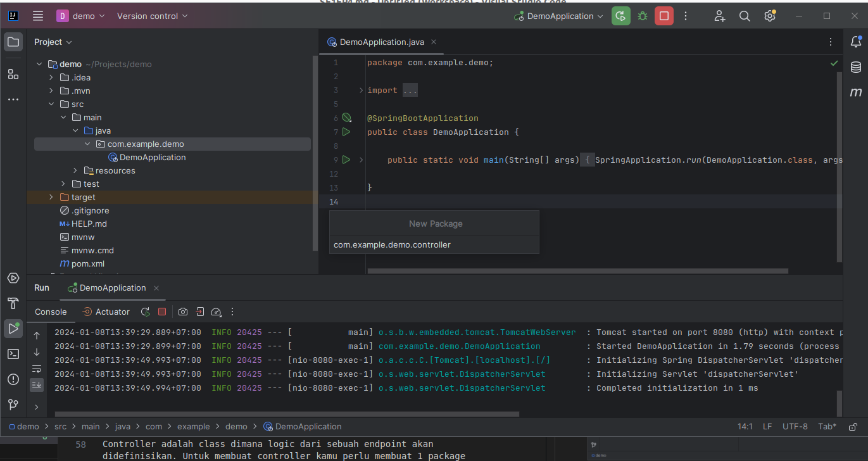Open Search Everywhere magnifier
868x461 pixels.
pos(745,16)
